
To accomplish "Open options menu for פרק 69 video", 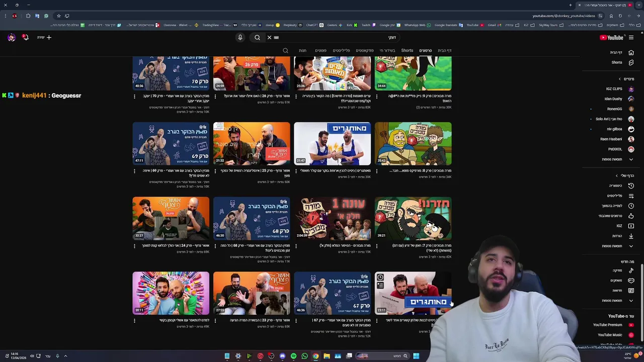I will pos(134,171).
